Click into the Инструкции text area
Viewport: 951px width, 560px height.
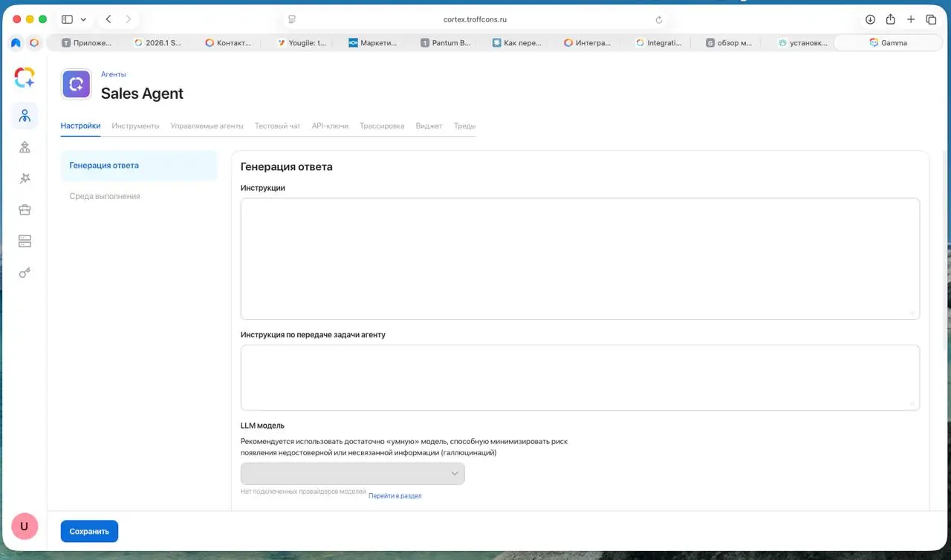580,258
